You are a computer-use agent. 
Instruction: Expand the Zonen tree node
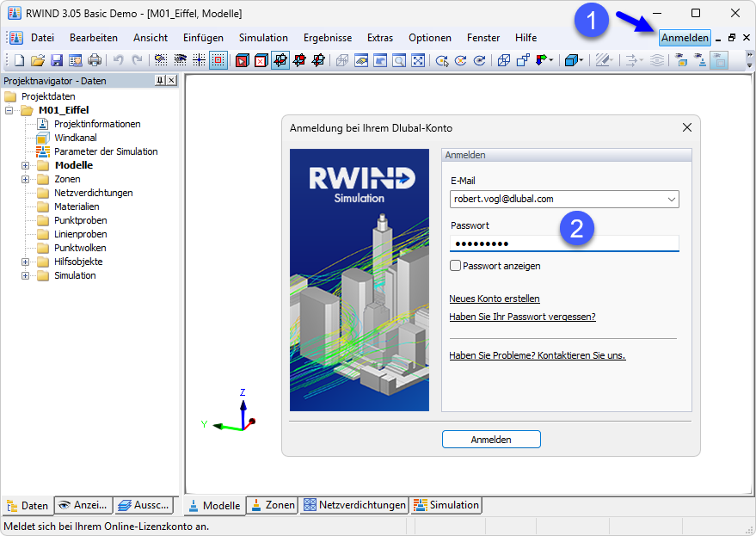[25, 180]
